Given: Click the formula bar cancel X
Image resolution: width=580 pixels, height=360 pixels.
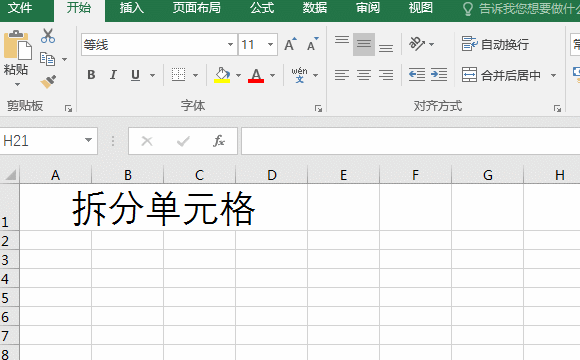Looking at the screenshot, I should (x=147, y=141).
